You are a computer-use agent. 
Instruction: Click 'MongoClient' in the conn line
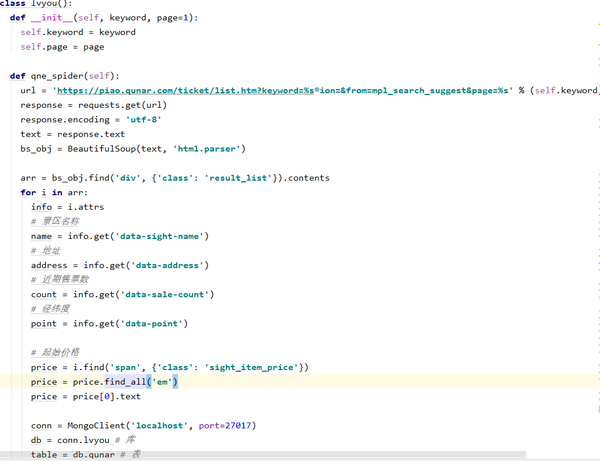point(96,426)
